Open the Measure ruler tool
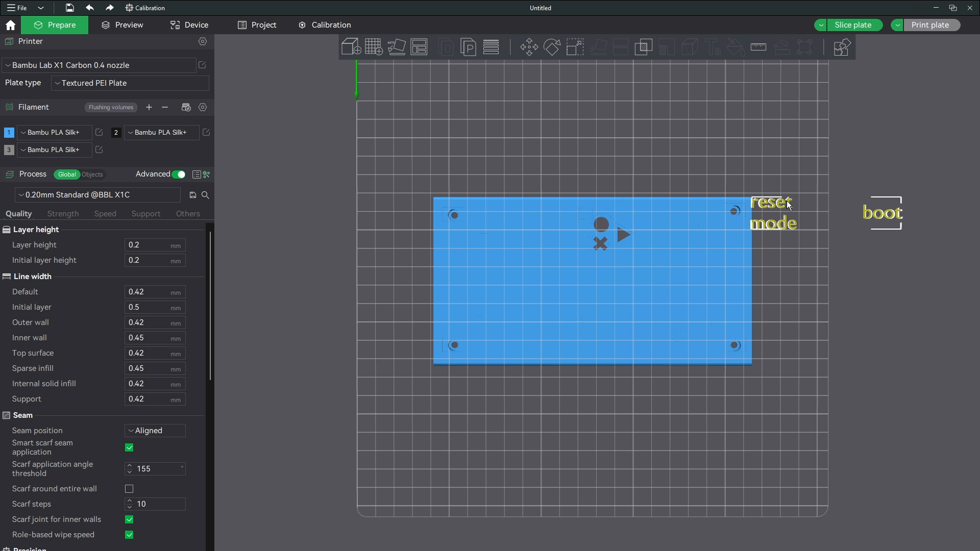 click(x=758, y=47)
